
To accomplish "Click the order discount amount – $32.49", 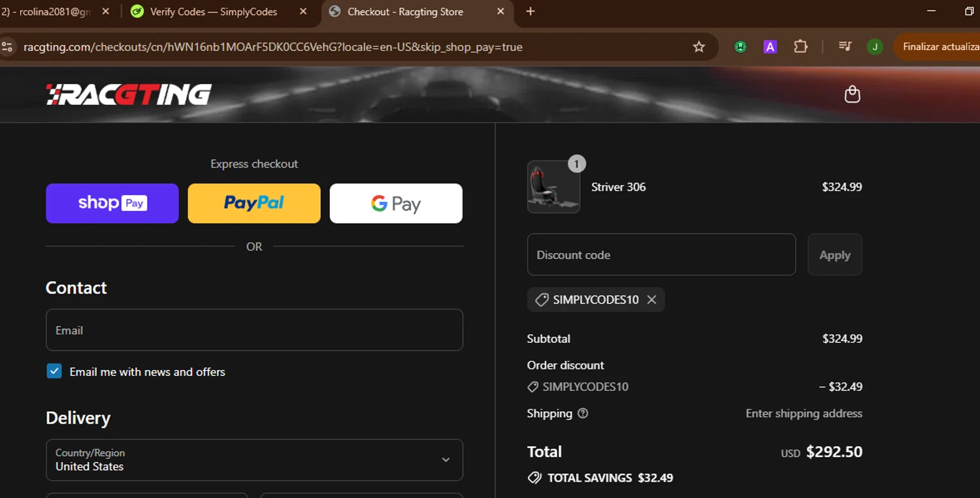I will (840, 386).
